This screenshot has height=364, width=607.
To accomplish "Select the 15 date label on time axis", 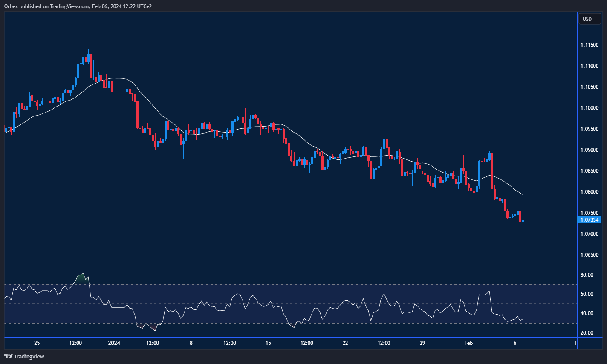I will click(x=268, y=343).
